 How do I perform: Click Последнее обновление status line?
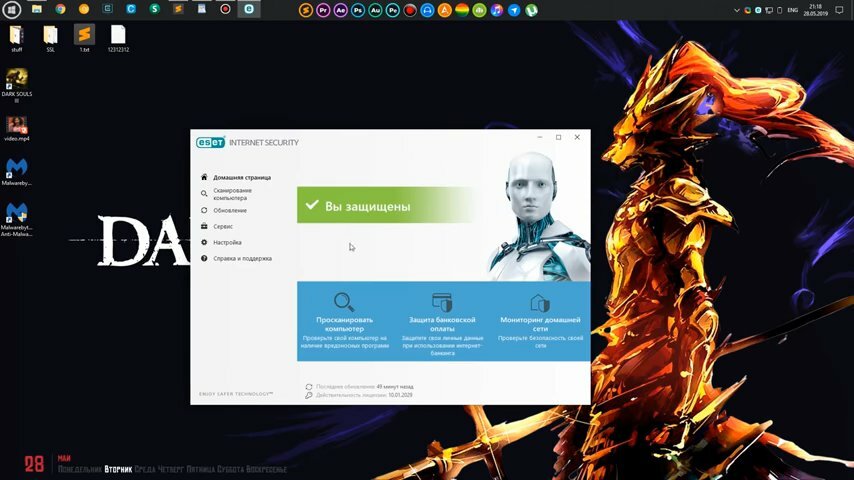359,387
